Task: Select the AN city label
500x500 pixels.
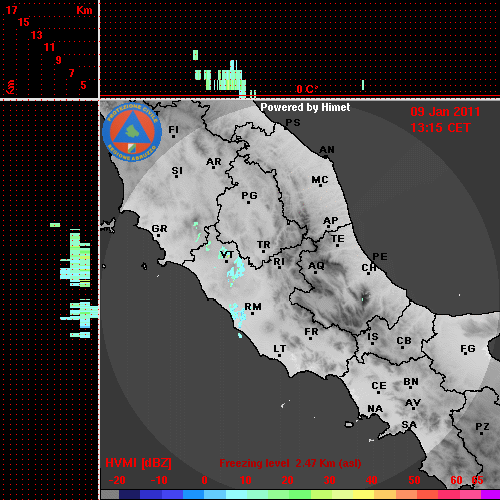Action: click(x=327, y=150)
